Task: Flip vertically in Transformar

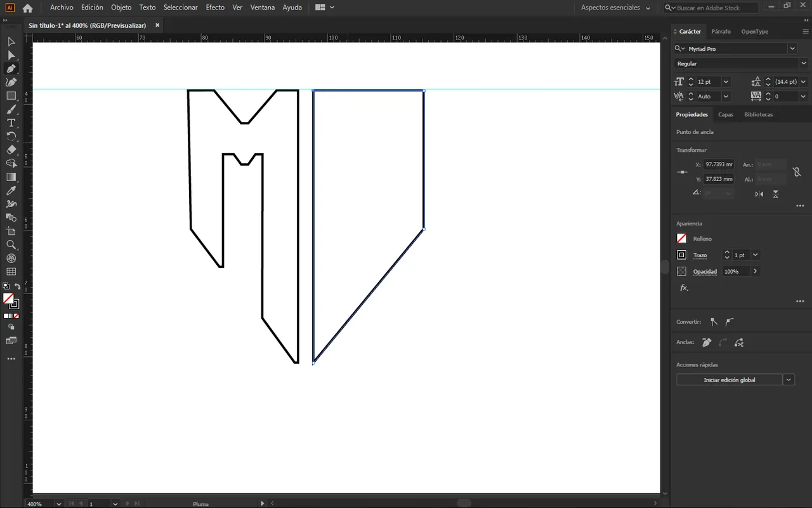Action: click(x=776, y=194)
